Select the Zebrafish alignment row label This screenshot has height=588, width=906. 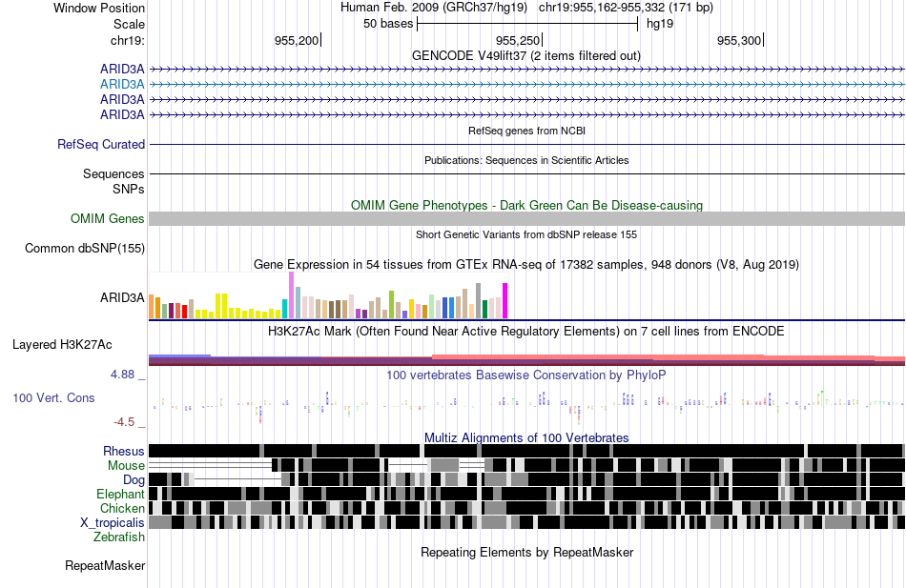point(119,537)
